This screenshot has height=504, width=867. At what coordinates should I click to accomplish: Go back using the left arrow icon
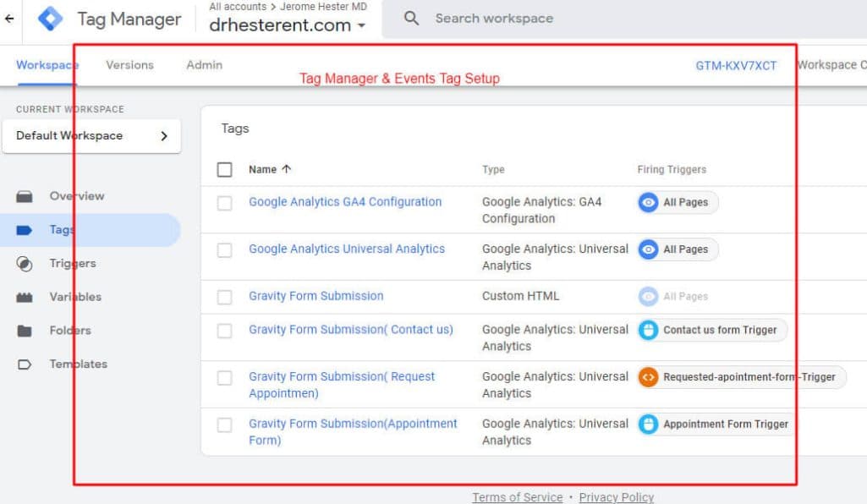8,19
